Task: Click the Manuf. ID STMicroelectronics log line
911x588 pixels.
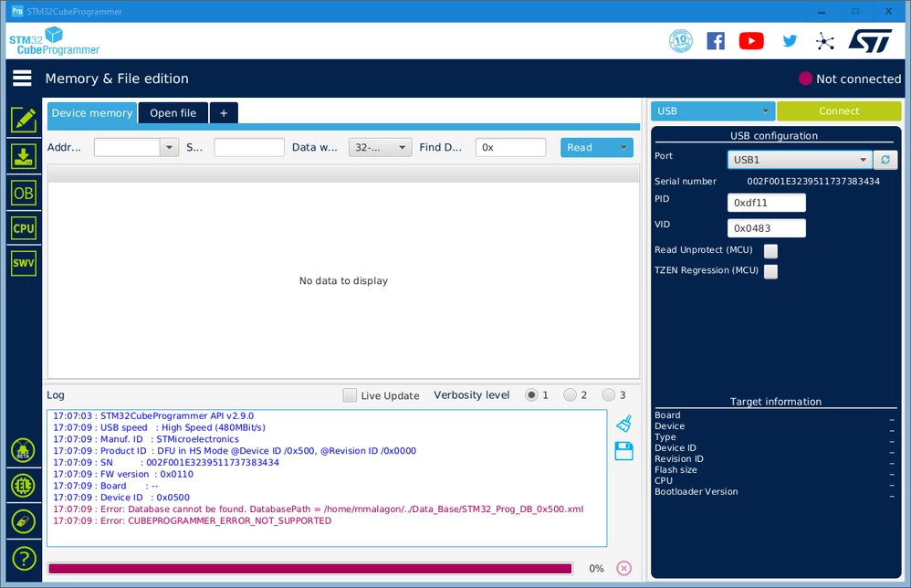Action: click(146, 439)
